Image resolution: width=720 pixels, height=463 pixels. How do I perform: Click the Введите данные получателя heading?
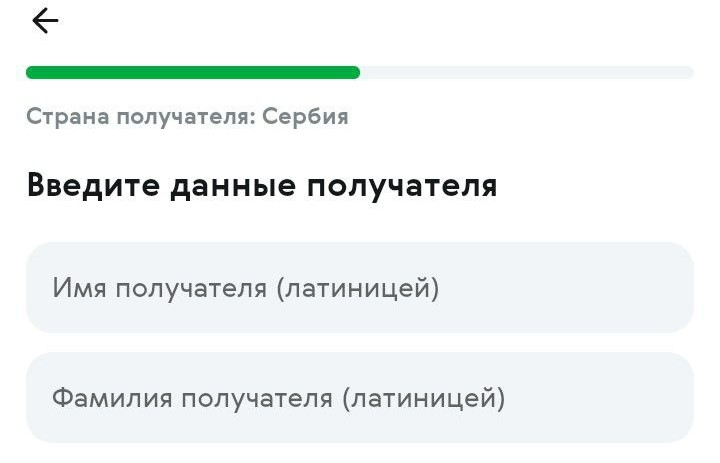[261, 185]
